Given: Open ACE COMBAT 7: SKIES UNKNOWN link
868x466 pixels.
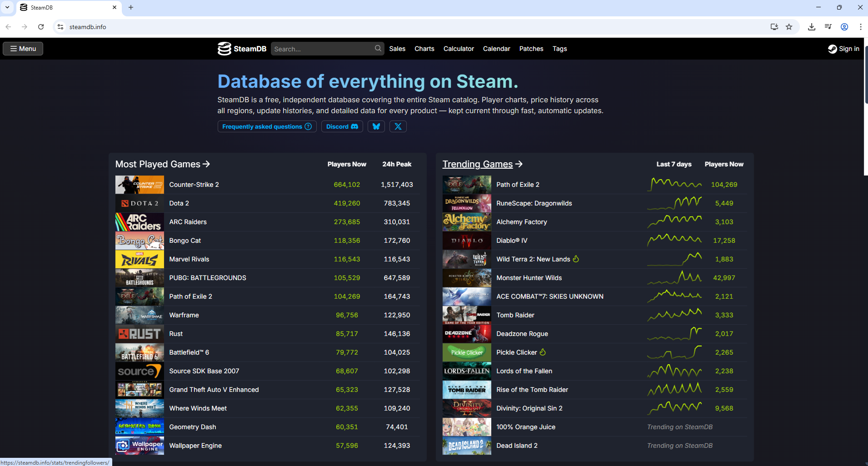Looking at the screenshot, I should pos(550,296).
